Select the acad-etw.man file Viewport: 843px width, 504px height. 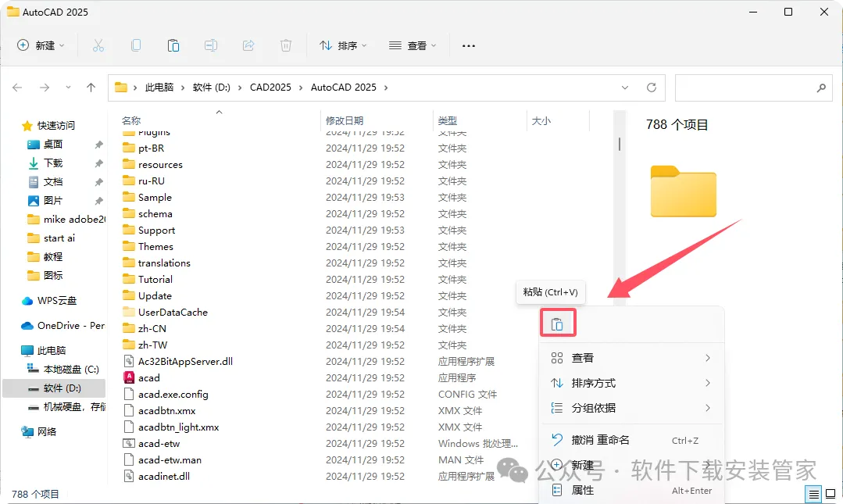pyautogui.click(x=170, y=460)
